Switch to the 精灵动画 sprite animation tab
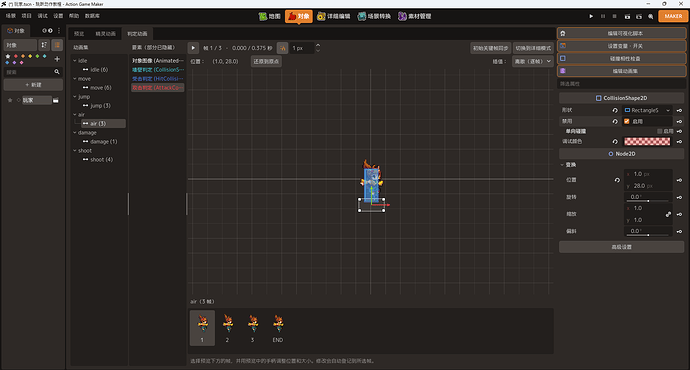Viewport: 690px width, 370px height. click(x=105, y=34)
